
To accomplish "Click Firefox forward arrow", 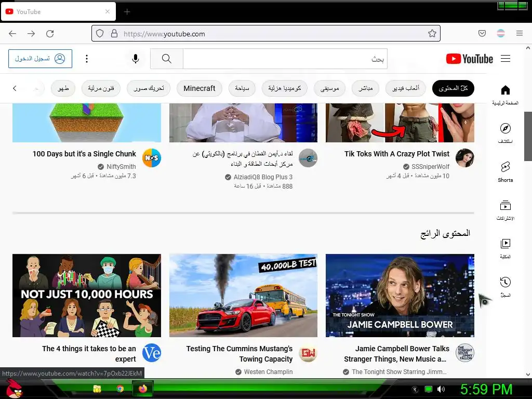I will pyautogui.click(x=31, y=34).
